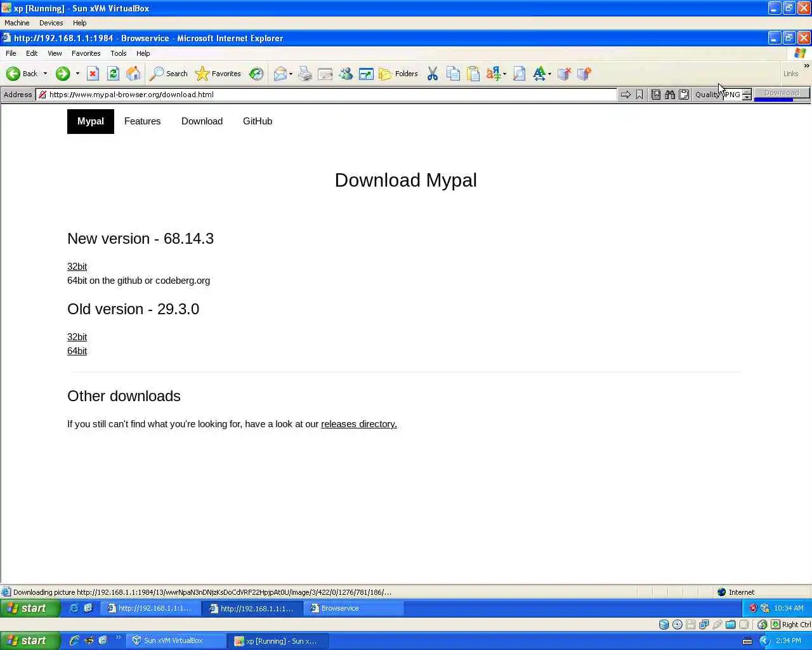812x650 pixels.
Task: Stop page loading with red X icon
Action: point(93,74)
